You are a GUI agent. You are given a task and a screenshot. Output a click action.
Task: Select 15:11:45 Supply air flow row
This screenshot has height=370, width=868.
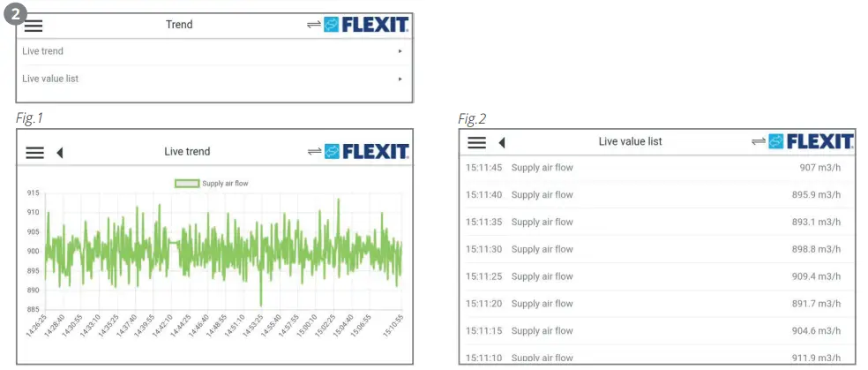[656, 168]
